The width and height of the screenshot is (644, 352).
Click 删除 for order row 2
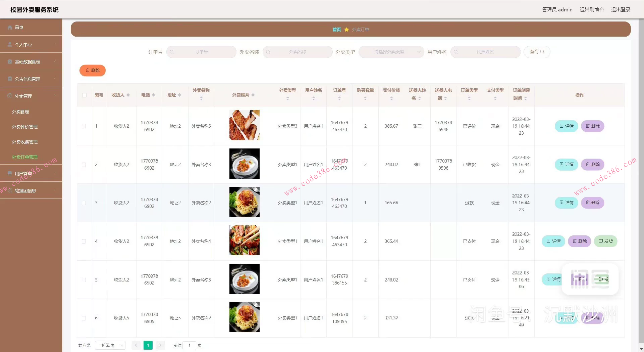pyautogui.click(x=592, y=164)
